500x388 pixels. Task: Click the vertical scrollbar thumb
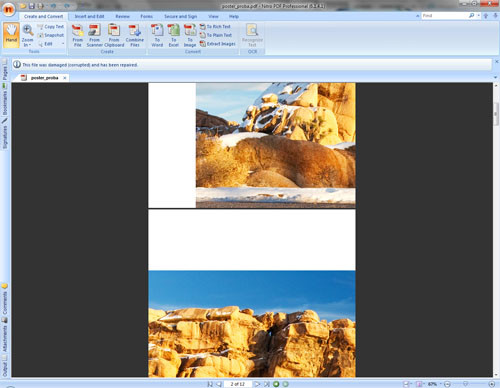click(x=496, y=114)
